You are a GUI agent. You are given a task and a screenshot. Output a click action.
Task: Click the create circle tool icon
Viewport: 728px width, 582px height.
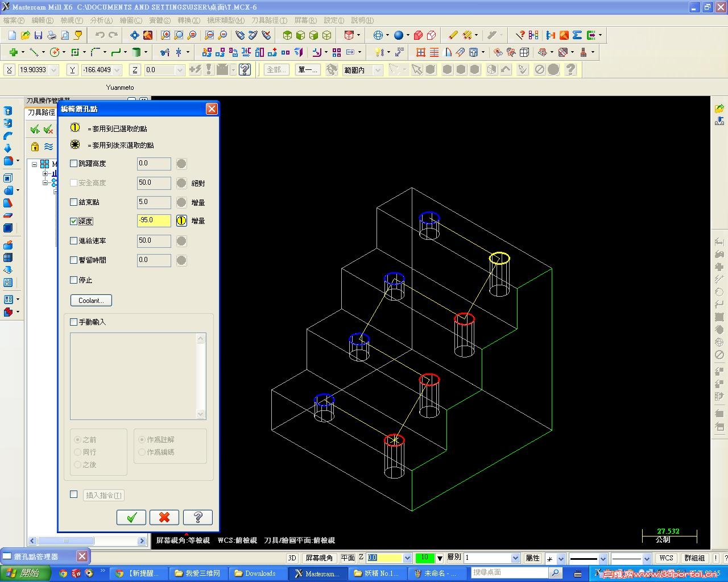click(55, 52)
